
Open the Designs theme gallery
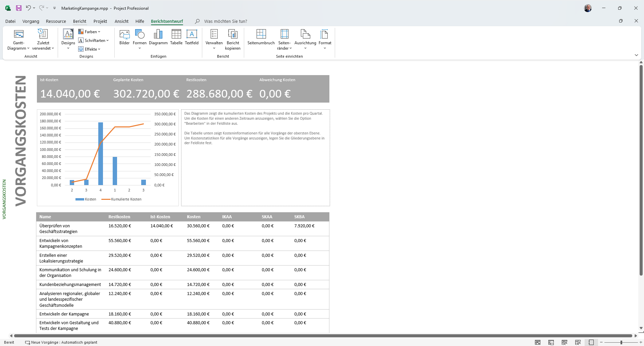[x=68, y=40]
